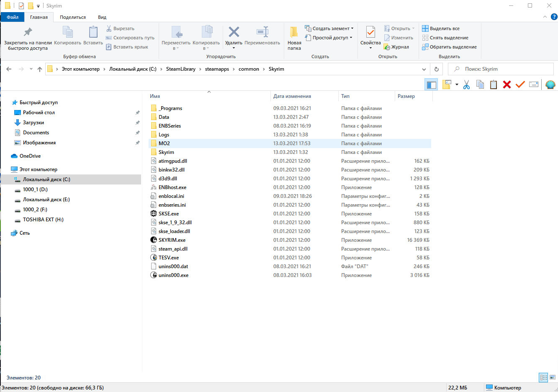558x392 pixels.
Task: Toggle the navigation pane toolbar button
Action: point(431,85)
